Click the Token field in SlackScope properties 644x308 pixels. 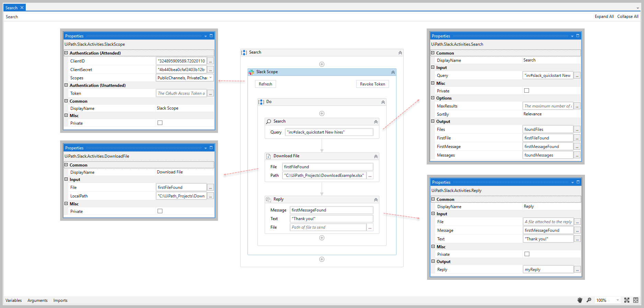pos(181,93)
